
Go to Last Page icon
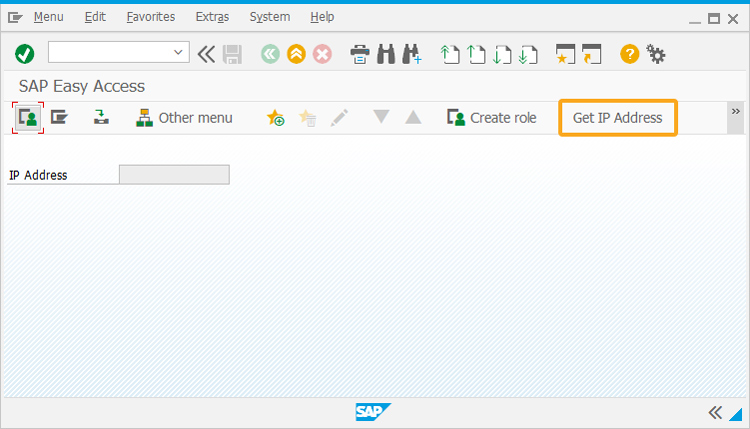pos(528,54)
